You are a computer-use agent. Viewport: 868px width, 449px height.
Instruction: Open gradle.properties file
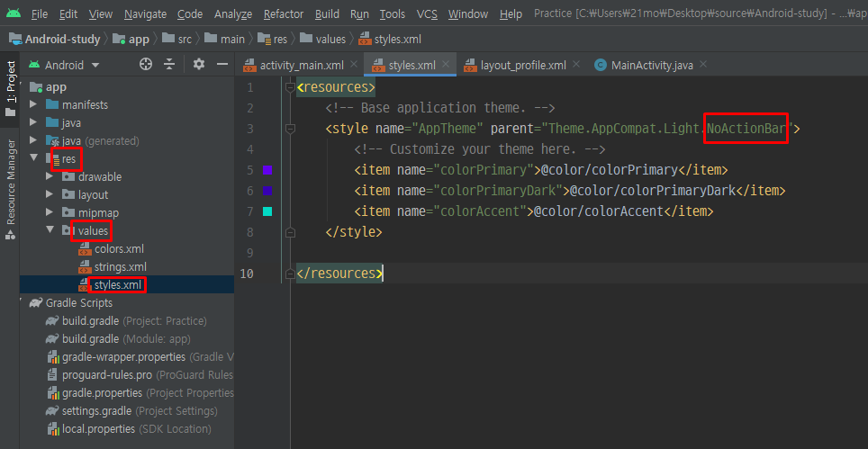[x=140, y=393]
